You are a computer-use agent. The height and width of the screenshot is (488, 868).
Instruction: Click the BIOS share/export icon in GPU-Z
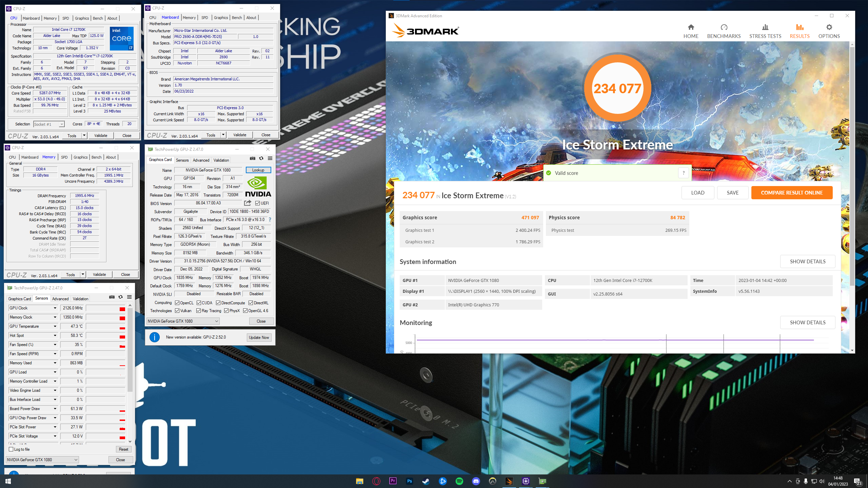click(x=248, y=203)
